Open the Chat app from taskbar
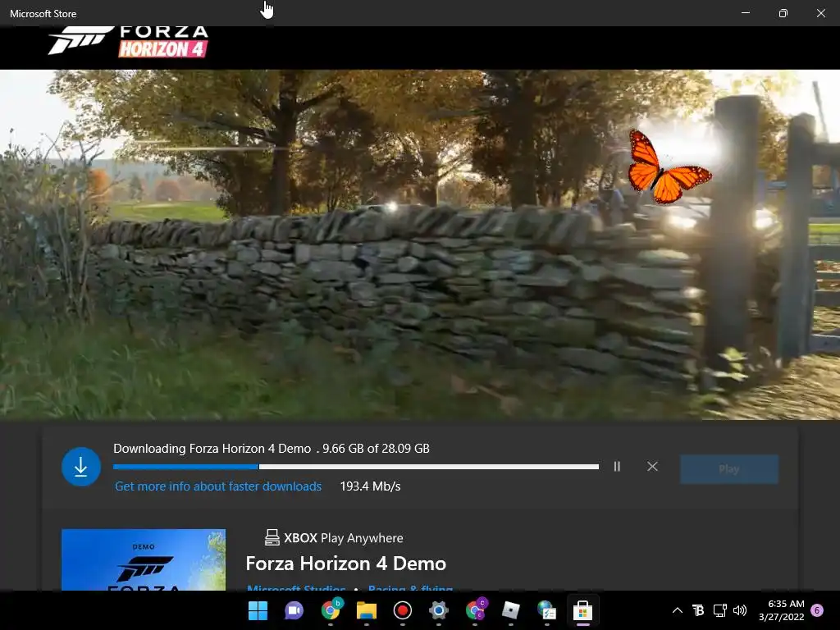Image resolution: width=840 pixels, height=630 pixels. pos(294,610)
